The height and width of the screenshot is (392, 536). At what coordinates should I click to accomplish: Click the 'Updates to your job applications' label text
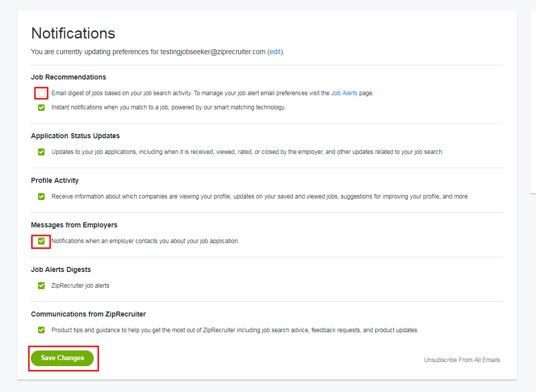pos(247,152)
